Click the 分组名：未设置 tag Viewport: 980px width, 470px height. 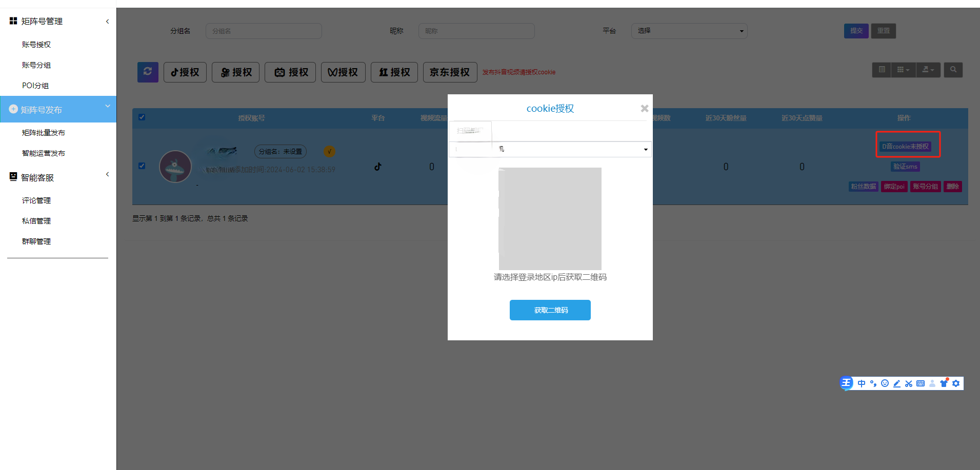coord(281,152)
